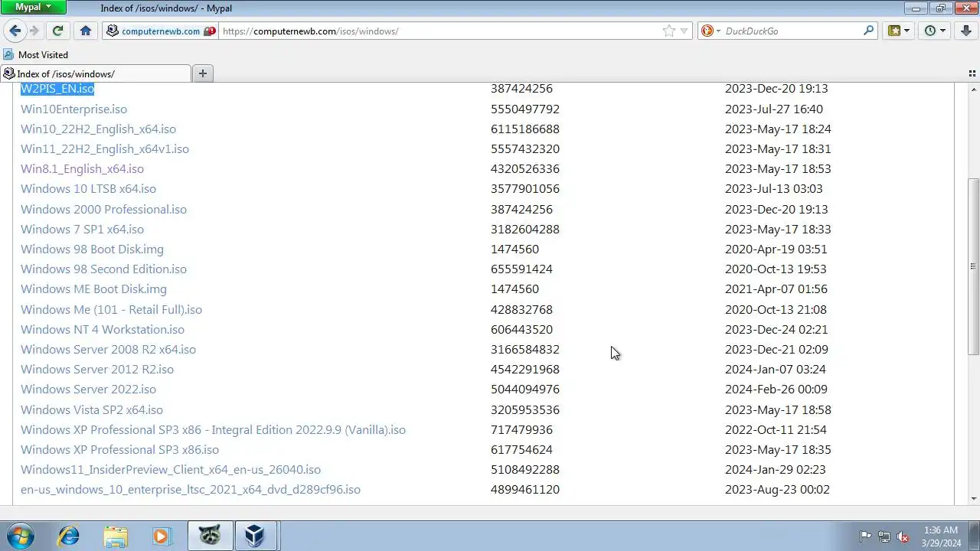Go back with the Back arrow button
The image size is (980, 551).
(15, 31)
